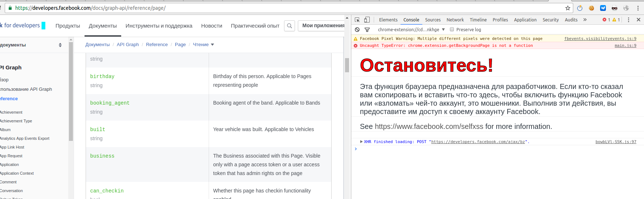Expand the XHR finished loading message

(361, 142)
